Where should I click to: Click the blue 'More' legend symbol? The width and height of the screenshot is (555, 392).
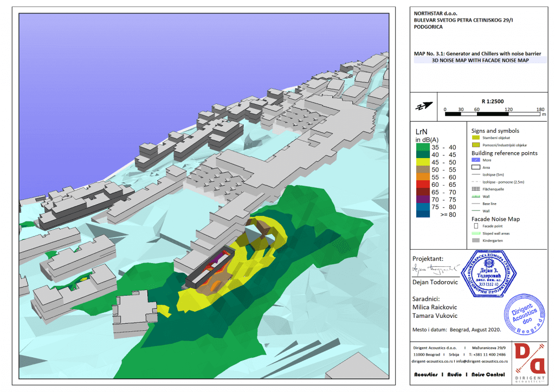pos(475,160)
